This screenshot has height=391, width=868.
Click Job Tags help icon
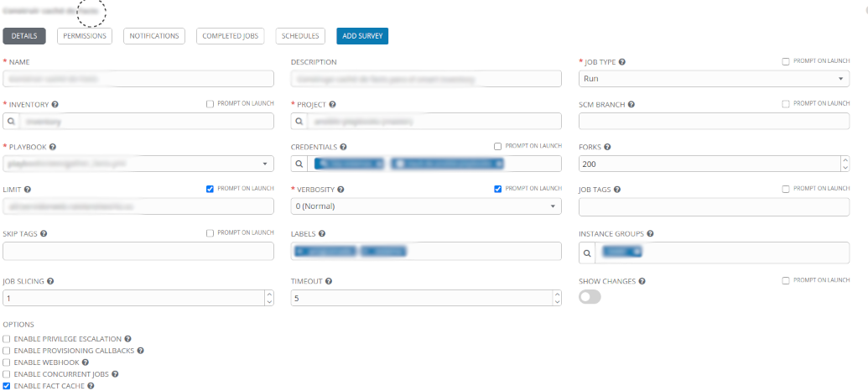coord(616,190)
